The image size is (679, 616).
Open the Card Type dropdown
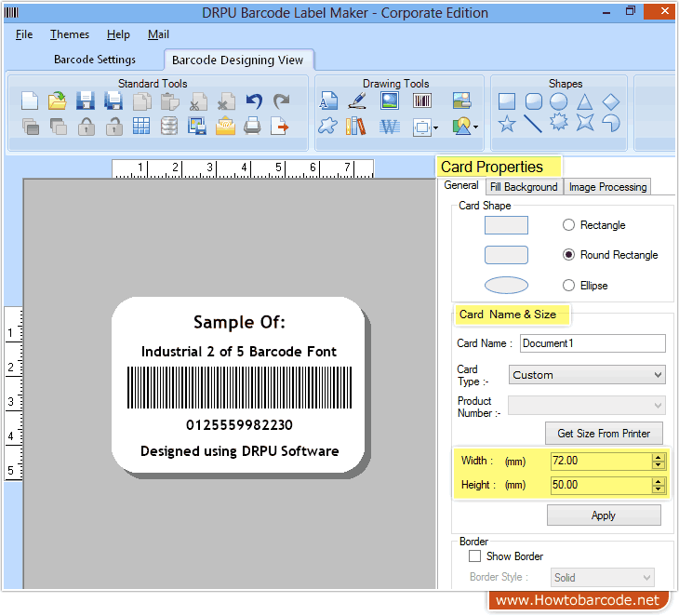coord(587,375)
